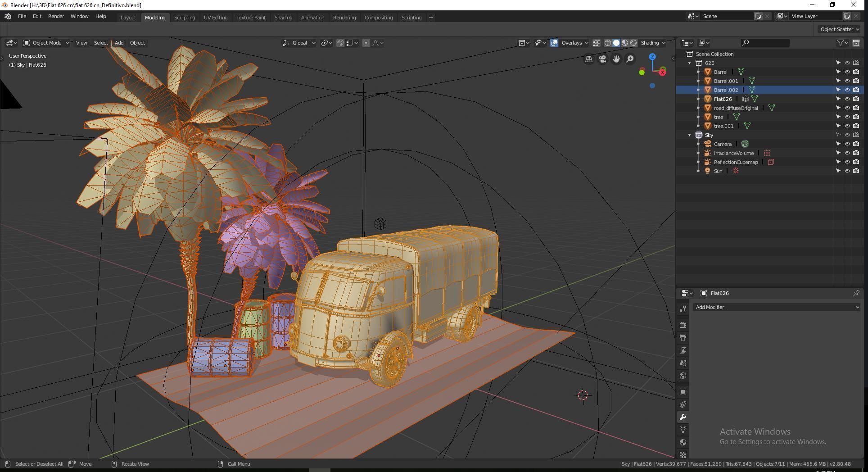Viewport: 868px width, 472px height.
Task: Switch to wireframe shading mode
Action: pos(608,43)
